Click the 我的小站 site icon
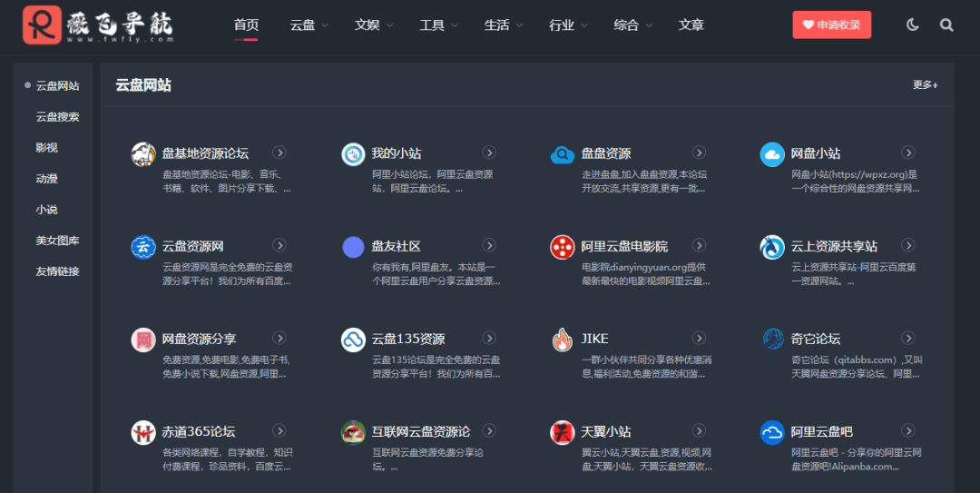Image resolution: width=980 pixels, height=493 pixels. [353, 154]
